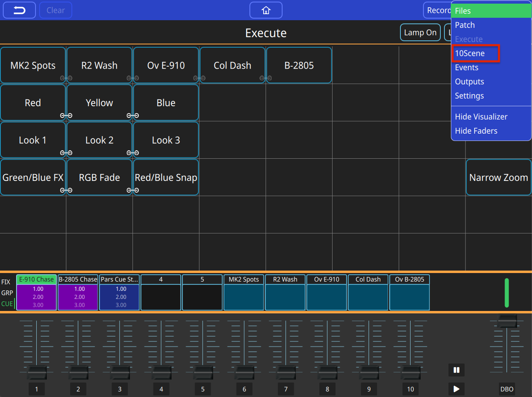This screenshot has width=532, height=397.
Task: Trigger the Narrow Zoom execute button
Action: 498,177
